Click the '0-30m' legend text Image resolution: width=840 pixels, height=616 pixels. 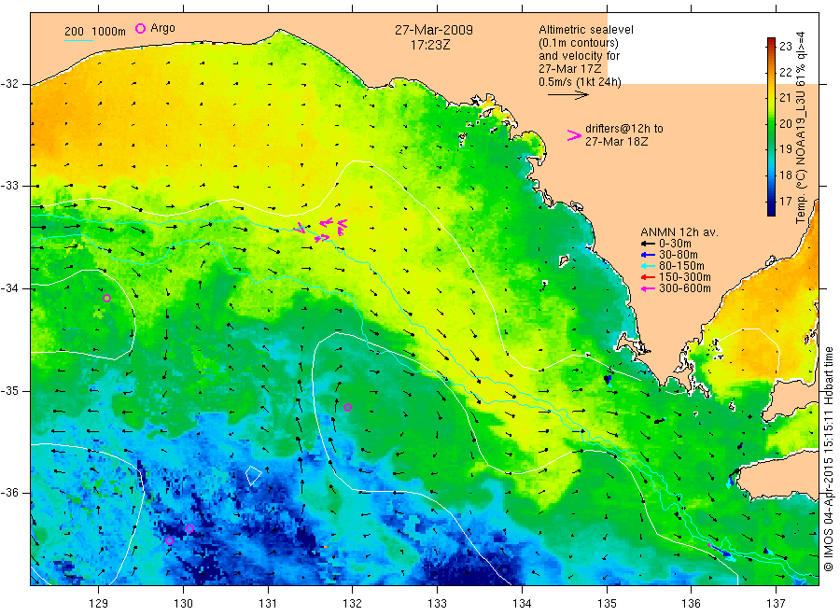click(x=675, y=244)
